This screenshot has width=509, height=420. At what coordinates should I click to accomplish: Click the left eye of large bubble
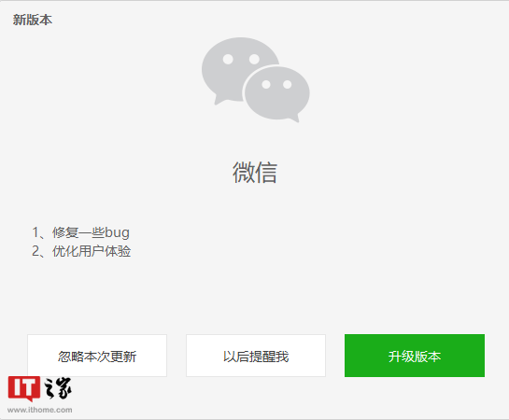click(228, 59)
